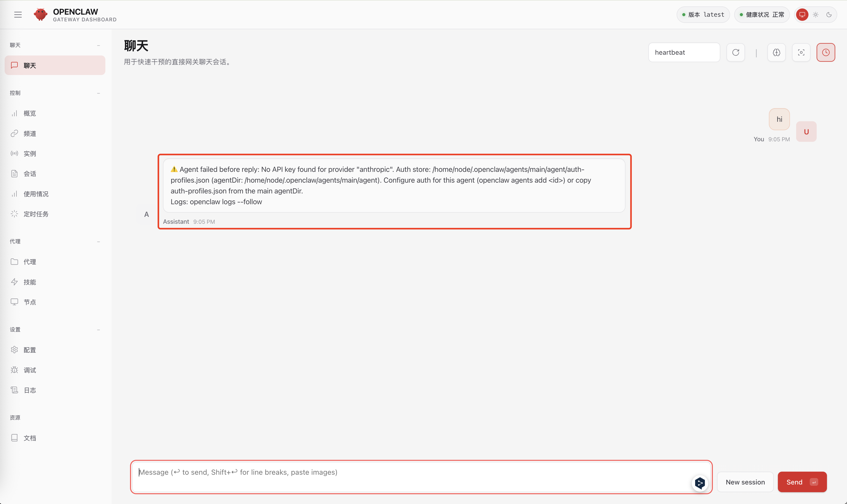Toggle the brain thinking icon
This screenshot has height=504, width=847.
click(x=776, y=52)
